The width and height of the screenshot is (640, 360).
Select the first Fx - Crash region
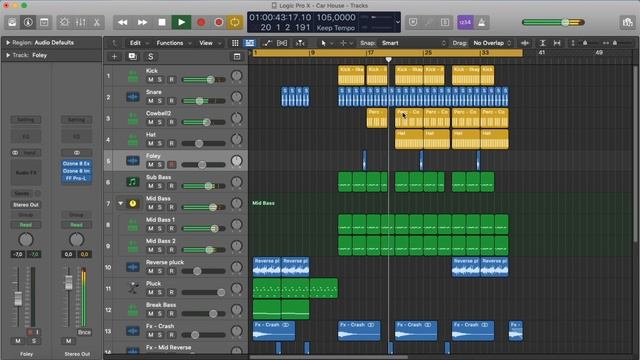(x=274, y=331)
